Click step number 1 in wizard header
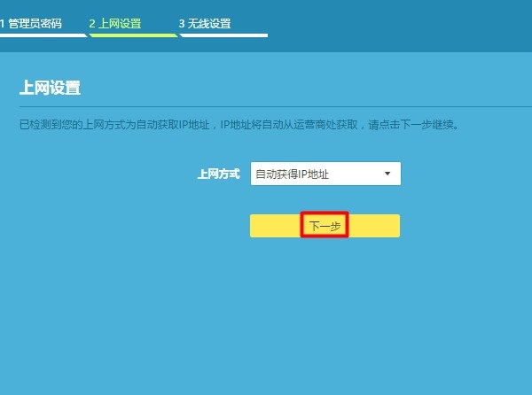Screen dimensions: 532x395 3,24
